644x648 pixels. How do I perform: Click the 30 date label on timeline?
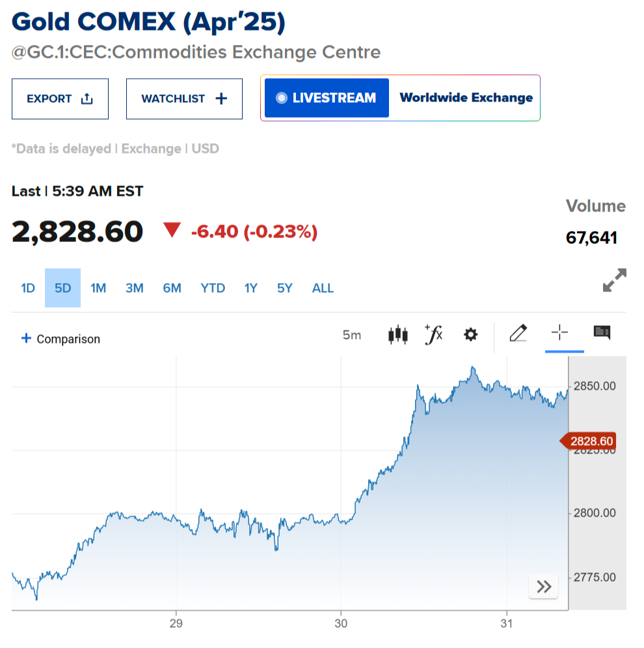341,623
